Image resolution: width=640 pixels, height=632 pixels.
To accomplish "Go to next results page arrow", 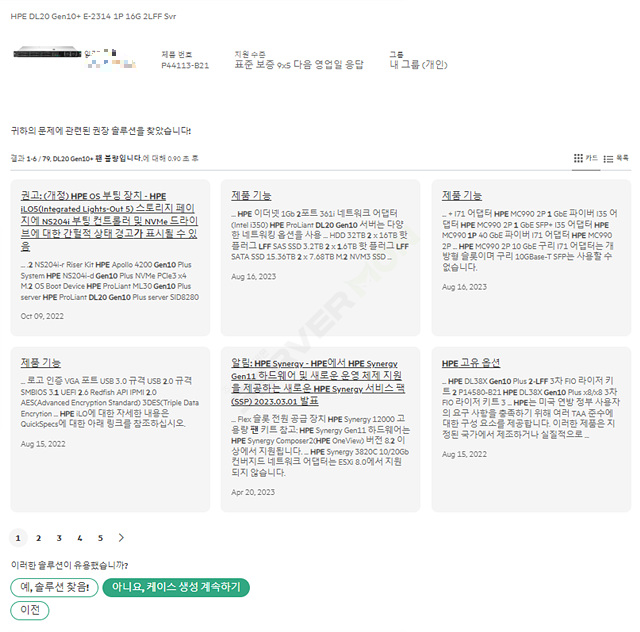I will (x=121, y=538).
